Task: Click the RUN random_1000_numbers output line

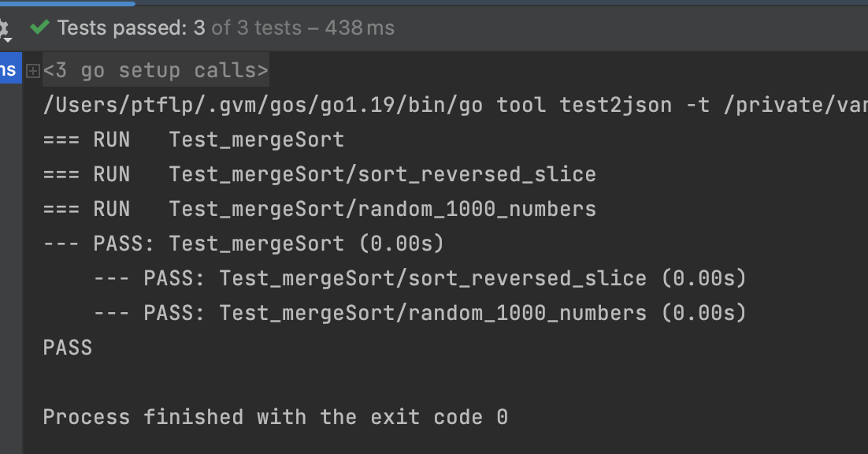Action: (x=319, y=210)
